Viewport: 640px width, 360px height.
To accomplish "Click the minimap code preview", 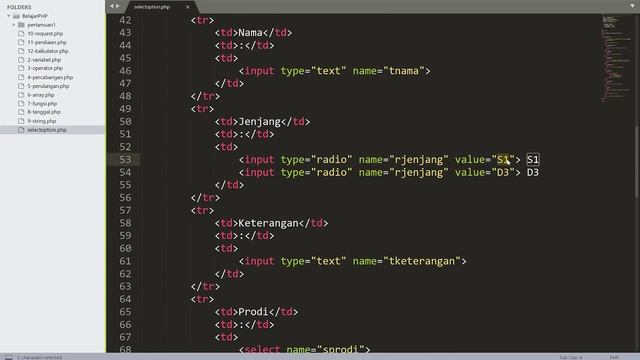I will click(616, 59).
